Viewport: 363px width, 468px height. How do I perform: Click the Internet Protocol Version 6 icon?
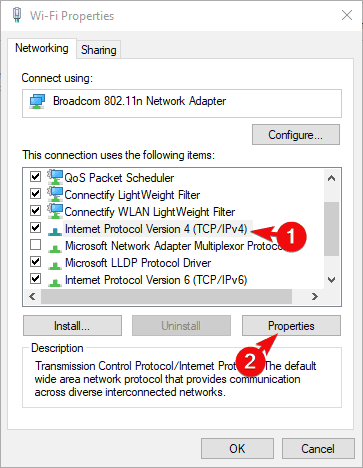pyautogui.click(x=55, y=282)
